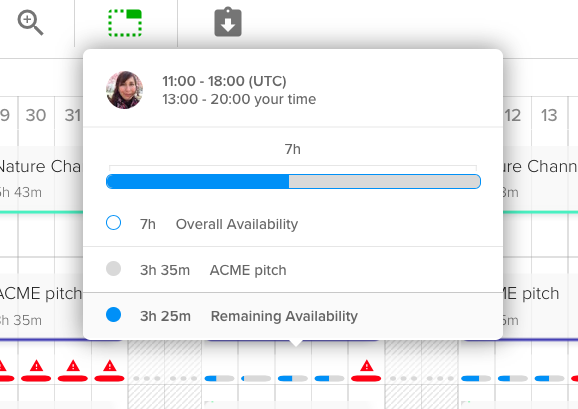Select the grey ACME pitch circle indicator

[113, 269]
